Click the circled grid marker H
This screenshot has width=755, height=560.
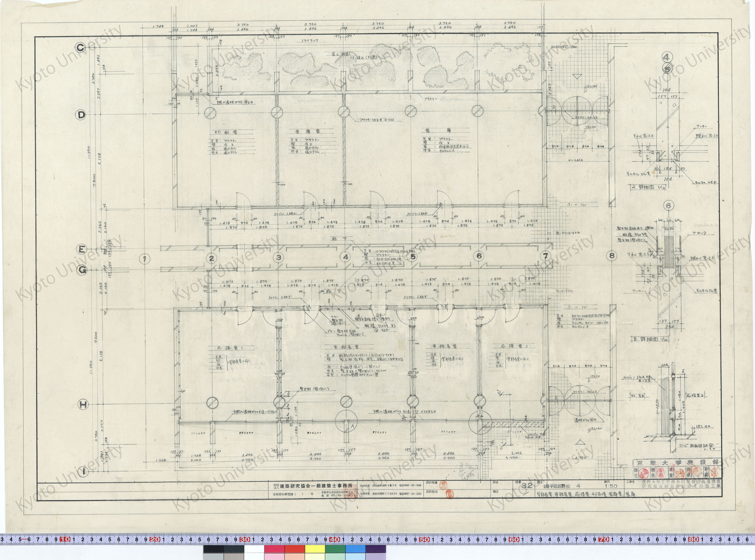[x=83, y=404]
